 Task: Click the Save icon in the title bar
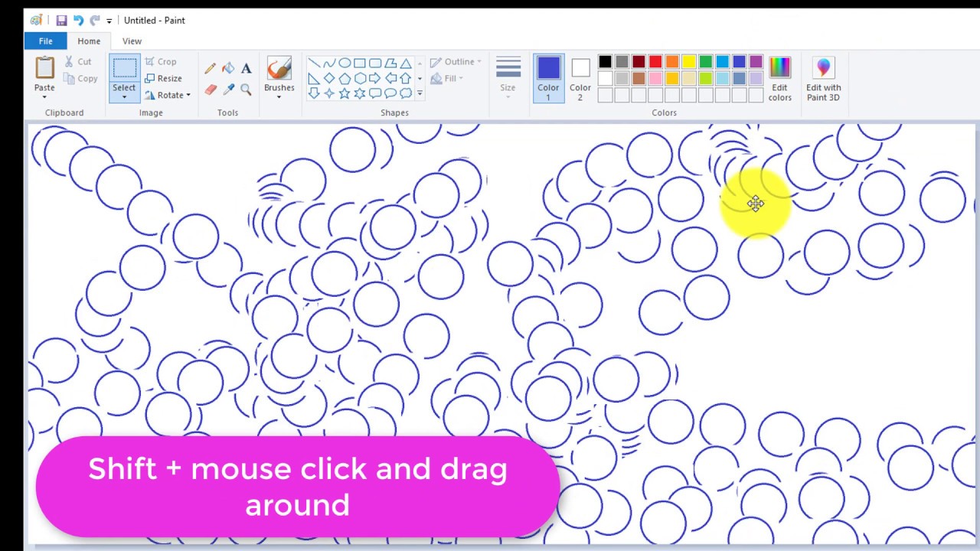click(61, 21)
